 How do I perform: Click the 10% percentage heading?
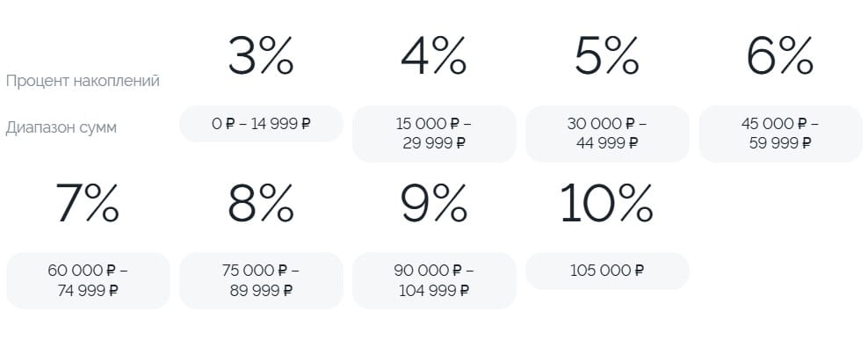tap(607, 203)
